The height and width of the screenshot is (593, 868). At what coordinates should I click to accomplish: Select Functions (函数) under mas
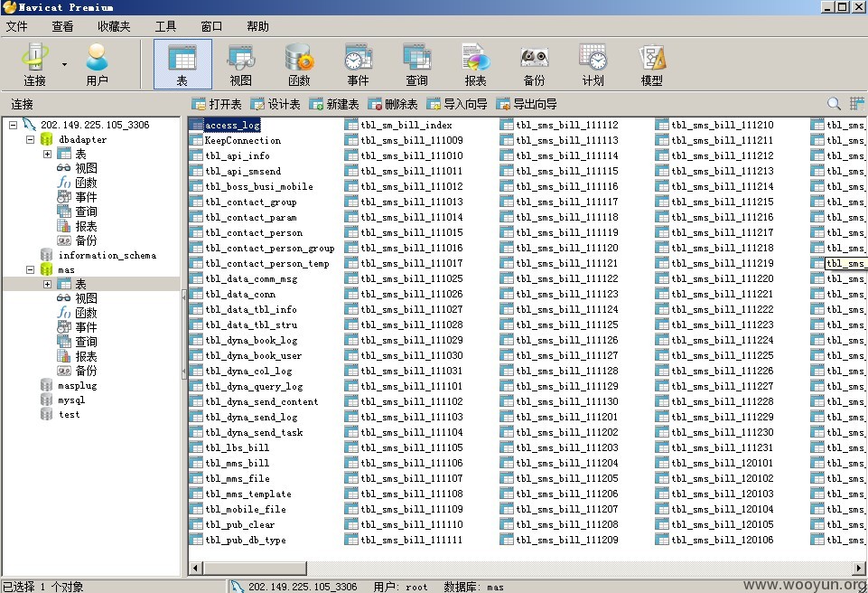point(86,313)
